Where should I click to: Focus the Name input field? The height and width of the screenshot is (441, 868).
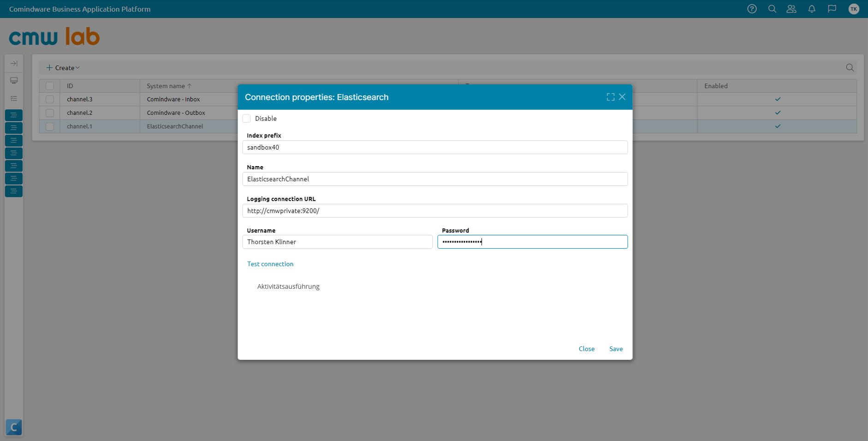(x=435, y=179)
